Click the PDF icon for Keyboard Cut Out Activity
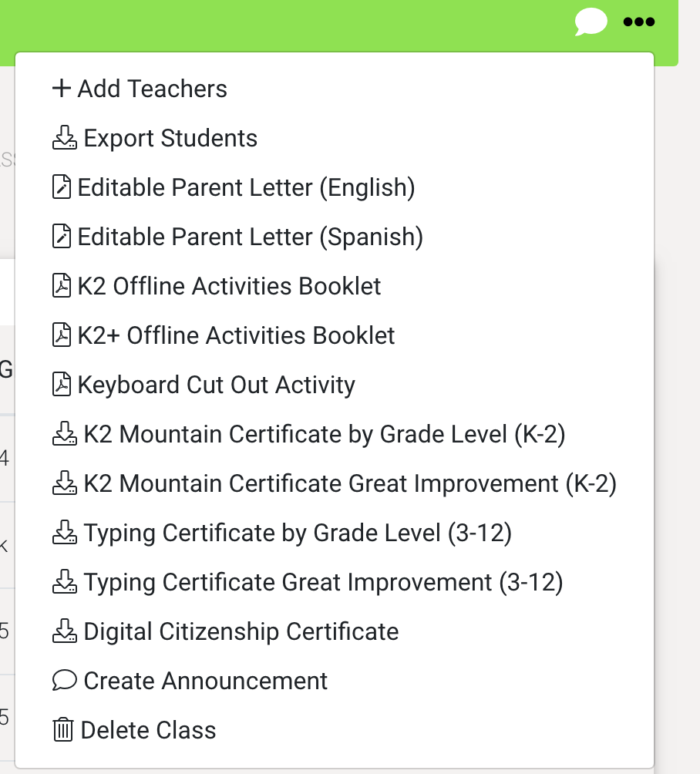The image size is (700, 774). point(62,385)
